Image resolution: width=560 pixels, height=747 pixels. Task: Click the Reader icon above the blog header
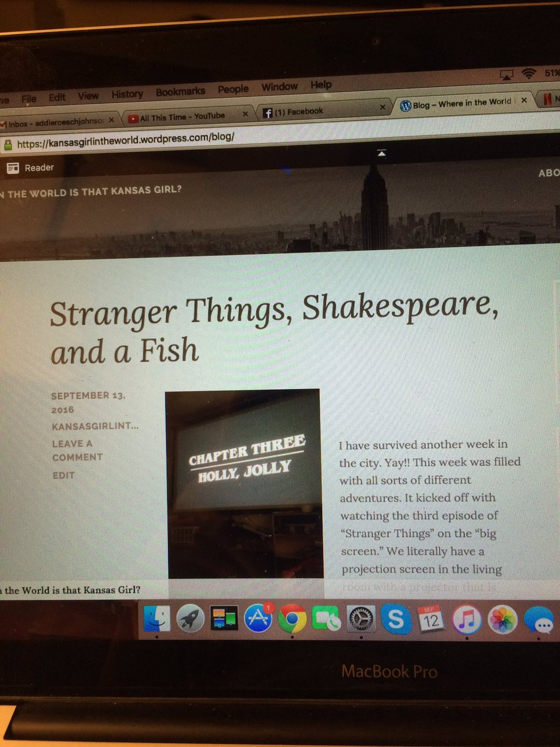coord(12,167)
